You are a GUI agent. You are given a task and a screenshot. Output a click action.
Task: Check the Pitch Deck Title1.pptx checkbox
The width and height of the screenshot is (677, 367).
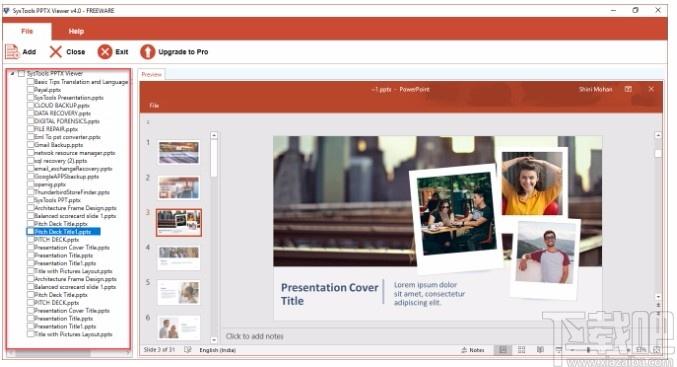[x=30, y=232]
